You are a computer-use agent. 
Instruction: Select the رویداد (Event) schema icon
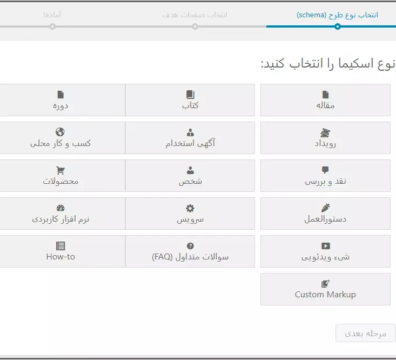click(325, 133)
